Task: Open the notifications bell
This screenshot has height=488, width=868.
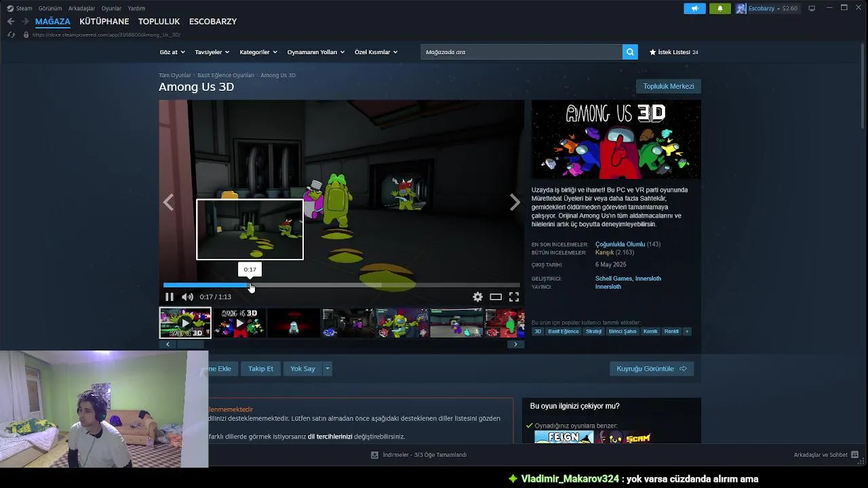Action: [x=720, y=8]
